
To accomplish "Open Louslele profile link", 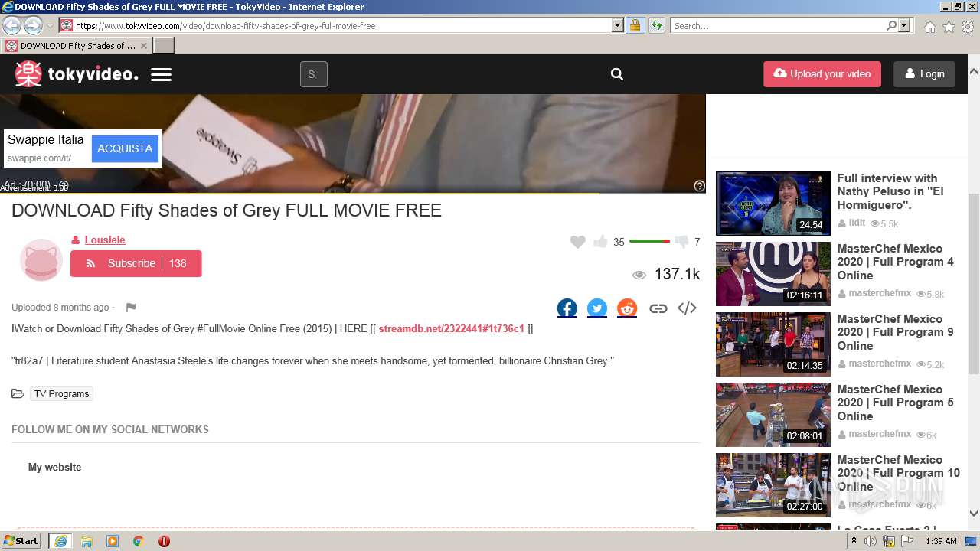I will (105, 240).
